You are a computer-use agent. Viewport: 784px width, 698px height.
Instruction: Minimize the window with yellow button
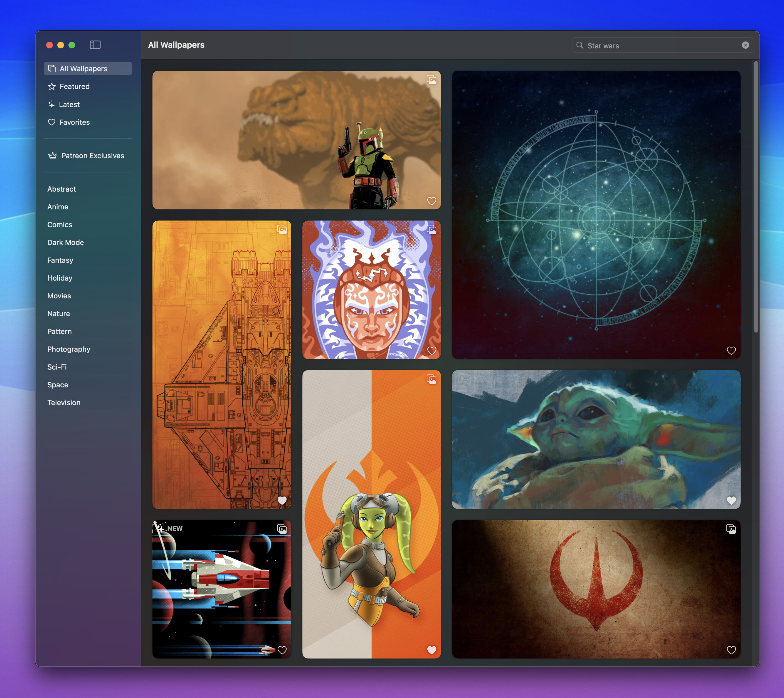pyautogui.click(x=61, y=45)
